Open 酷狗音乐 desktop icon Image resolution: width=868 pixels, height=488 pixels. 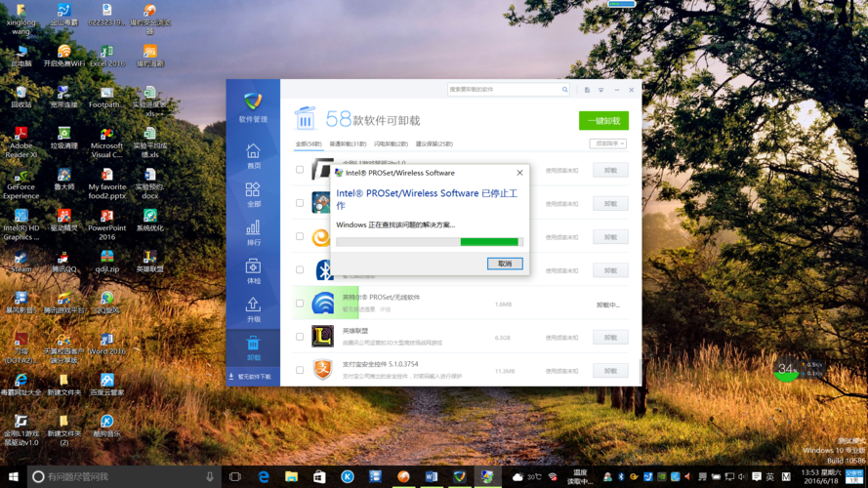click(x=106, y=427)
